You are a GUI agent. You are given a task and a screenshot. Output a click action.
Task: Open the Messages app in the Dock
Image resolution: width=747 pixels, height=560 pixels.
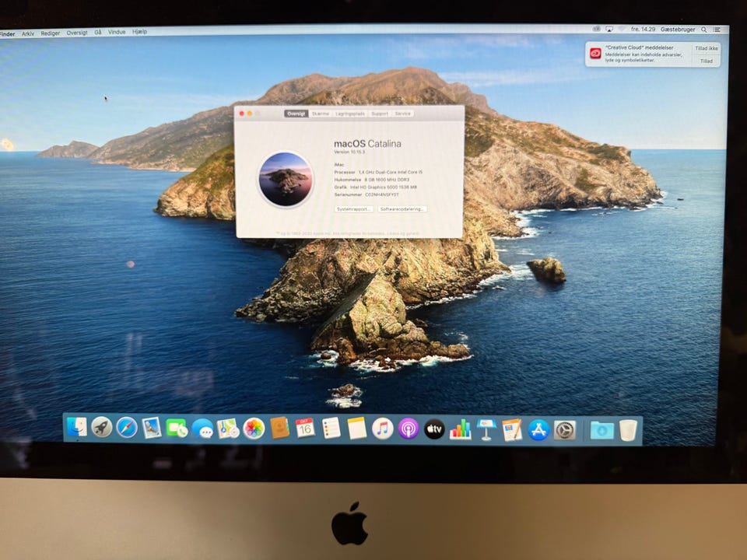tap(203, 429)
